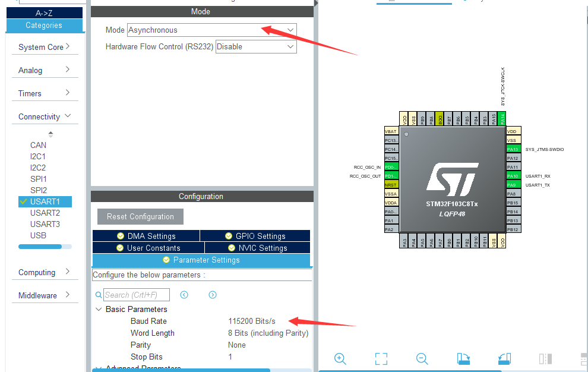Go to next search result arrow
This screenshot has width=588, height=372.
(212, 295)
